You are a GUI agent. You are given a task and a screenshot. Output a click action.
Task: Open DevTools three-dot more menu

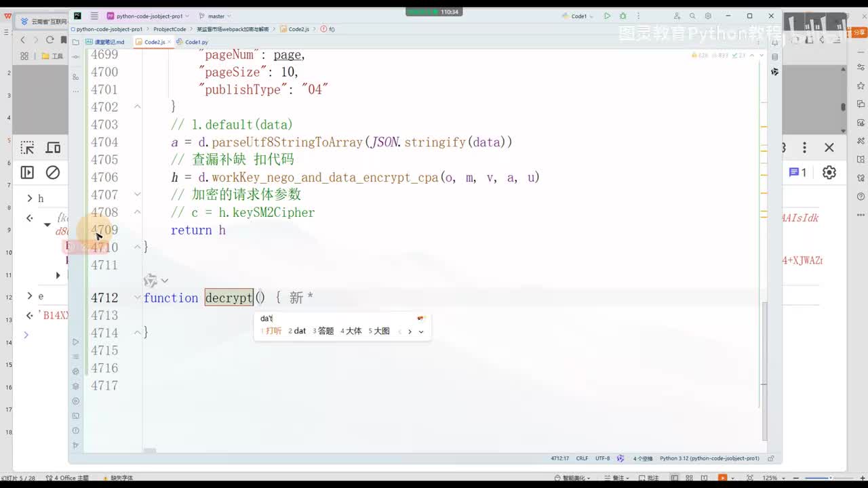pyautogui.click(x=805, y=148)
